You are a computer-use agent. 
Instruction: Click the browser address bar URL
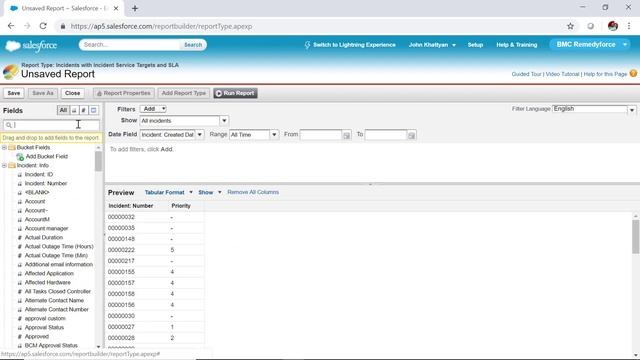pyautogui.click(x=161, y=26)
